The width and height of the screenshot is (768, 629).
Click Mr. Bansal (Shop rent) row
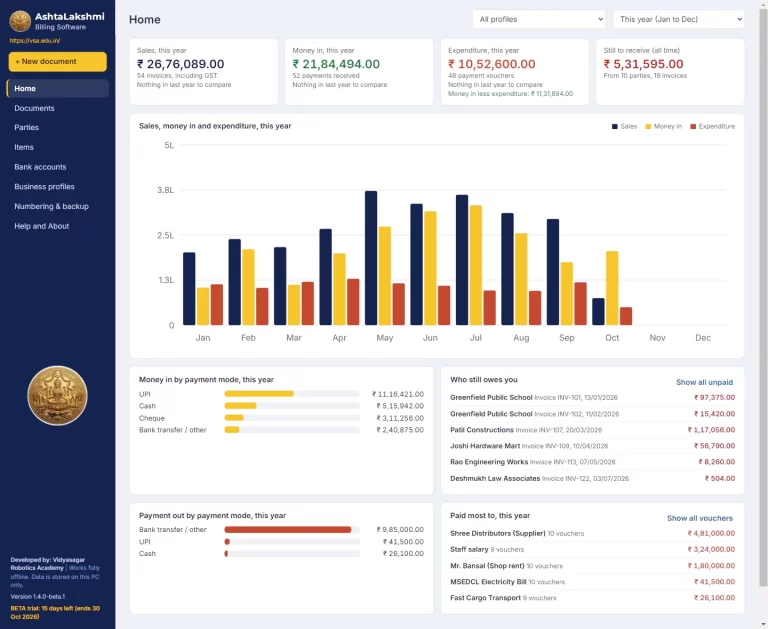tap(592, 565)
